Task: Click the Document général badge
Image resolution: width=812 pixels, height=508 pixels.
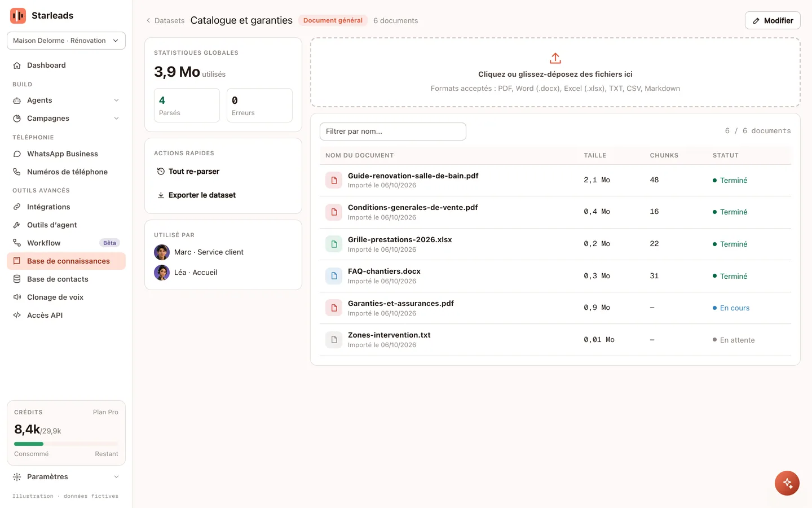Action: click(x=333, y=21)
